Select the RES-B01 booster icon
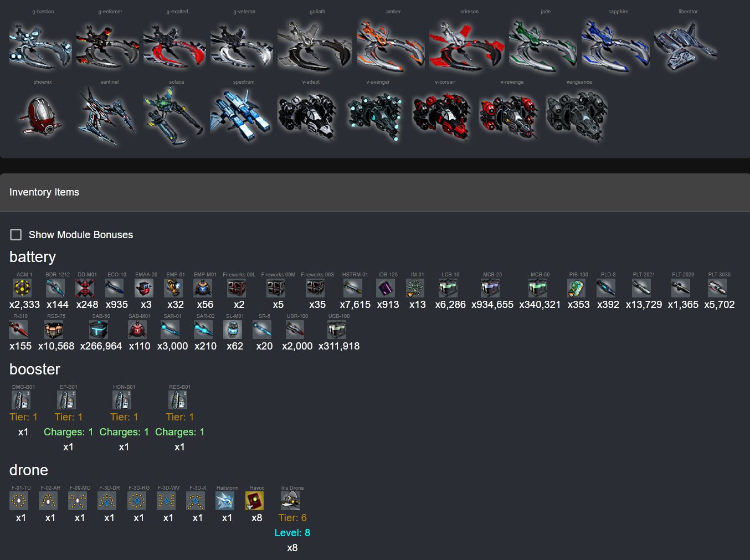The height and width of the screenshot is (560, 750). coord(178,400)
